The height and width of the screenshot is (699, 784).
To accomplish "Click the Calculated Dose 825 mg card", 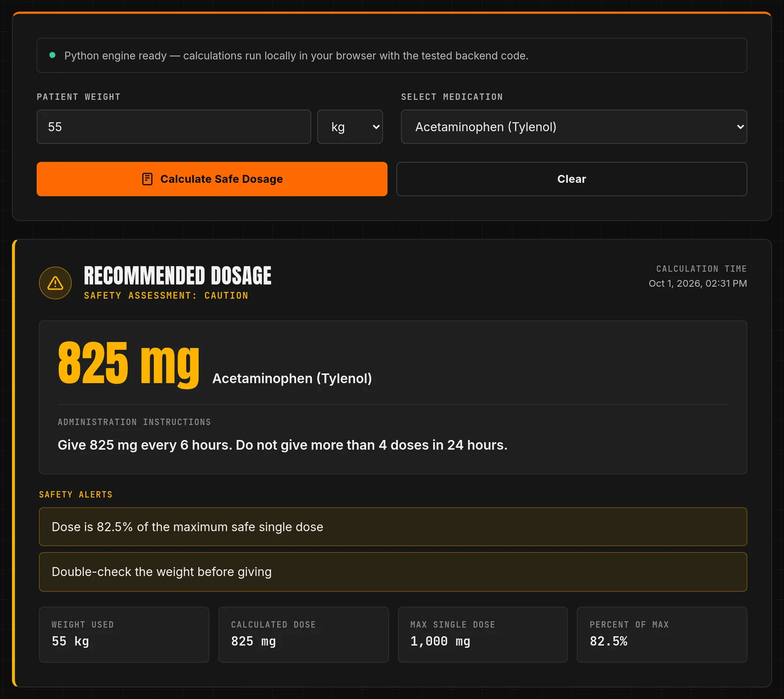I will coord(303,635).
